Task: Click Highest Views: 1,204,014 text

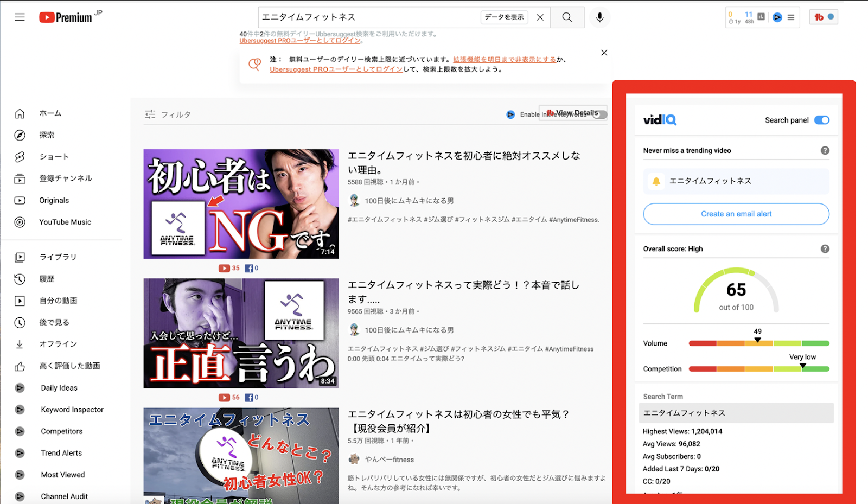Action: point(682,431)
